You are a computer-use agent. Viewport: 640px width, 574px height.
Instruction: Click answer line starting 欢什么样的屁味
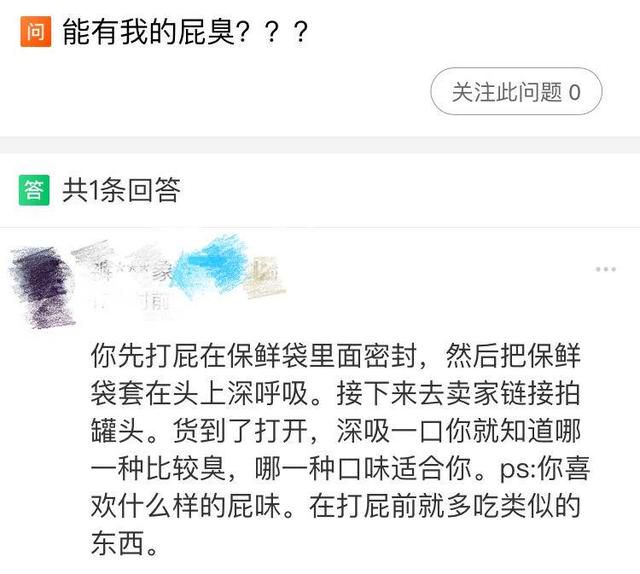click(335, 506)
